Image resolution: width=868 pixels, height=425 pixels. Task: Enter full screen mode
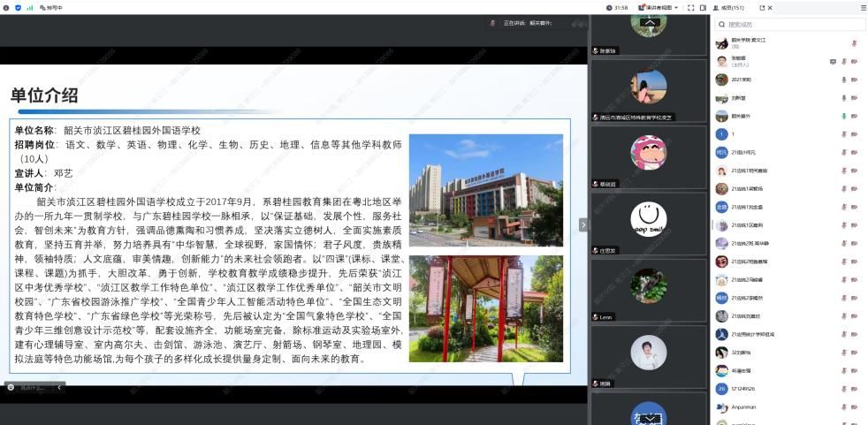click(x=691, y=8)
